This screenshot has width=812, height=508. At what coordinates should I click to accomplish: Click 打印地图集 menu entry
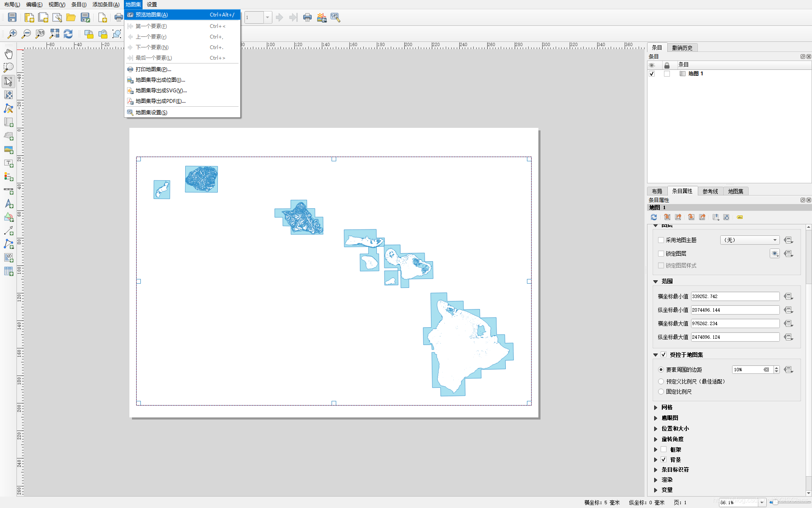click(x=153, y=69)
